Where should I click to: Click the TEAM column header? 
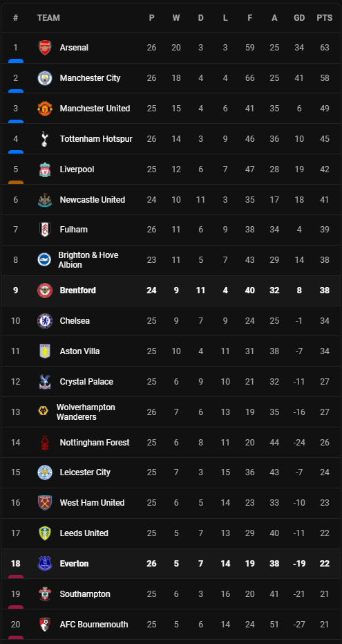(x=48, y=18)
